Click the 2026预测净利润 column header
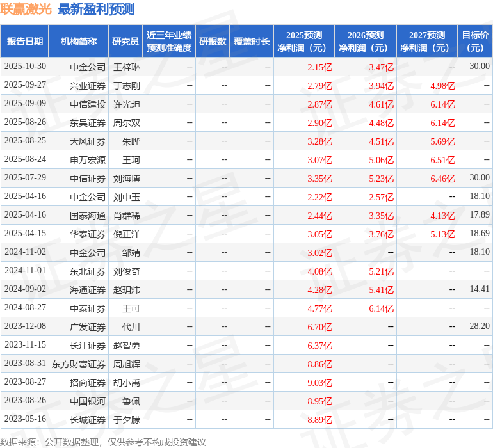The height and width of the screenshot is (448, 493). (x=366, y=42)
